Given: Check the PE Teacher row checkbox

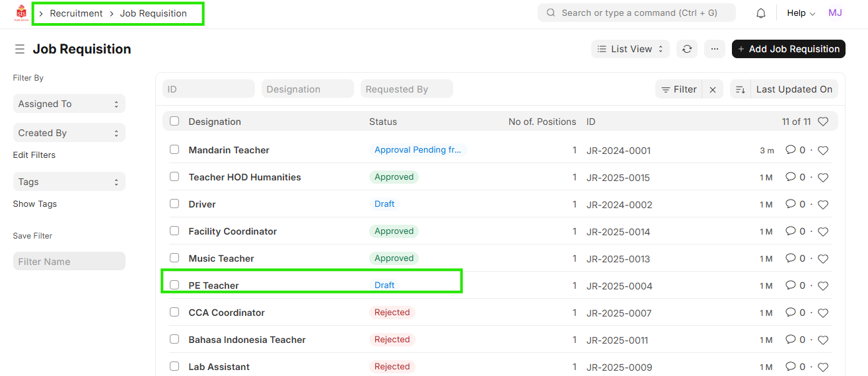Looking at the screenshot, I should 174,285.
